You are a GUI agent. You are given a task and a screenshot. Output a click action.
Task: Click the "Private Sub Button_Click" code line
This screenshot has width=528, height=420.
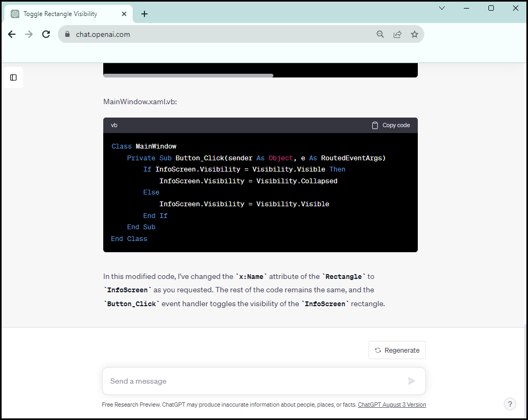point(256,158)
